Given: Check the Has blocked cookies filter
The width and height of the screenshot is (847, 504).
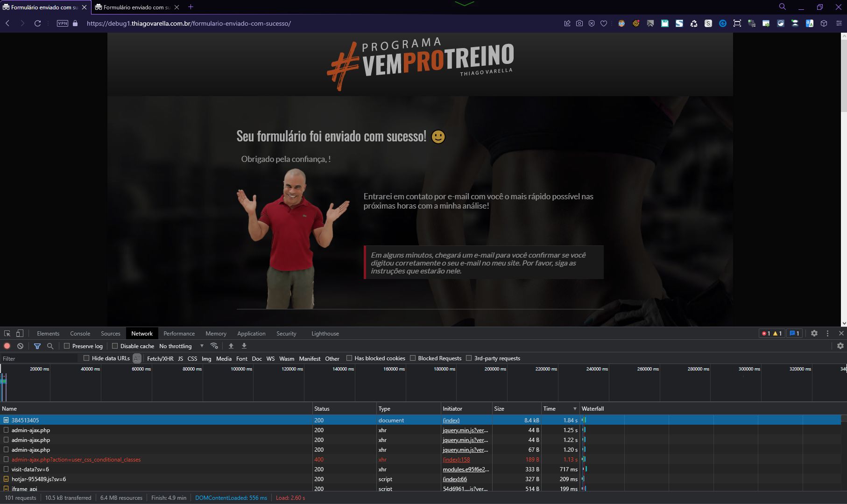Looking at the screenshot, I should pos(349,358).
